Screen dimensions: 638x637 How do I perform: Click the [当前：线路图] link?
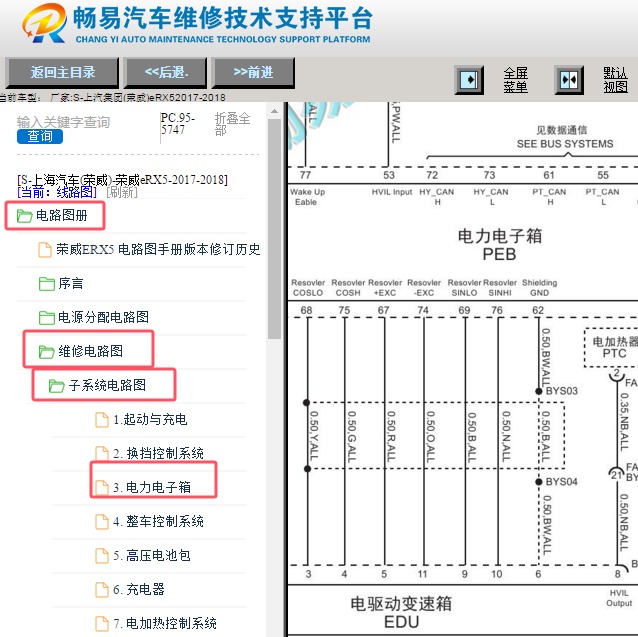pyautogui.click(x=57, y=192)
